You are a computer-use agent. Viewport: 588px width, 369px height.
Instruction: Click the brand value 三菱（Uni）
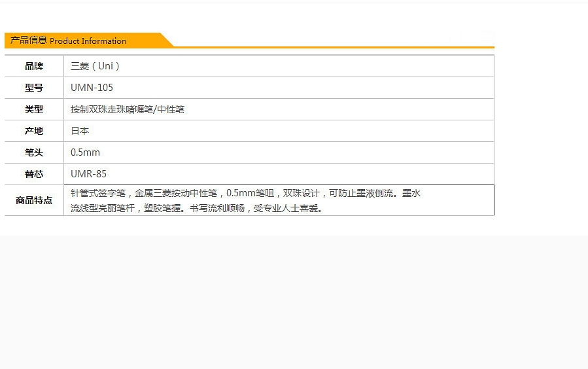[95, 66]
